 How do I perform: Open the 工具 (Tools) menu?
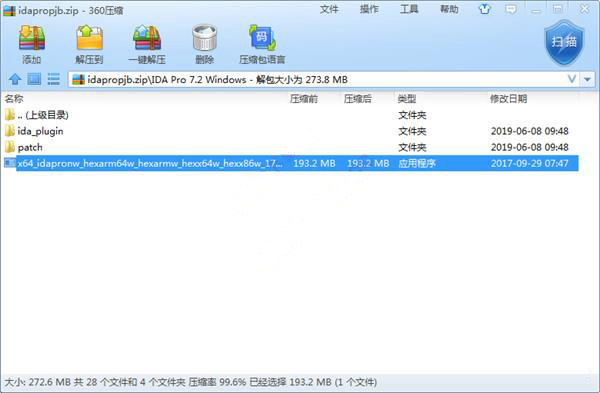click(409, 9)
